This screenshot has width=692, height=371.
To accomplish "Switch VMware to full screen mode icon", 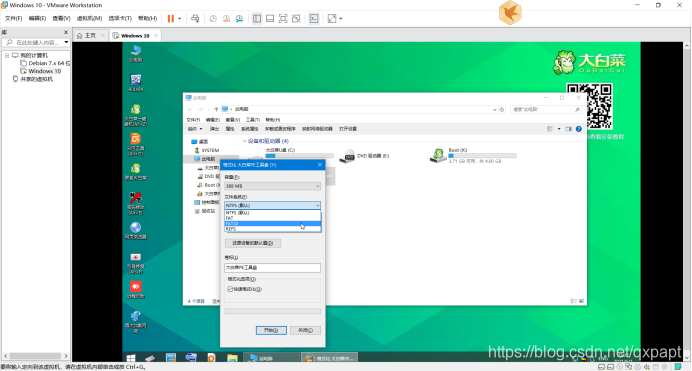I will [283, 19].
